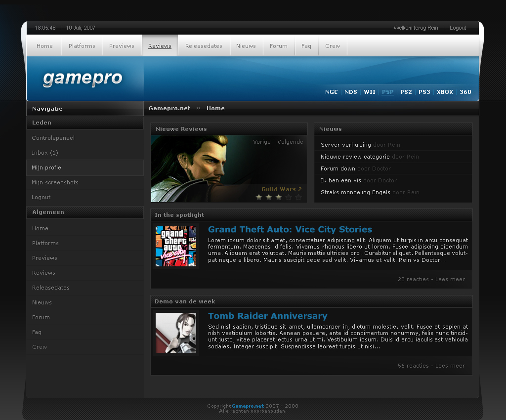The height and width of the screenshot is (420, 506).
Task: Filter by NDS platform
Action: click(x=351, y=92)
